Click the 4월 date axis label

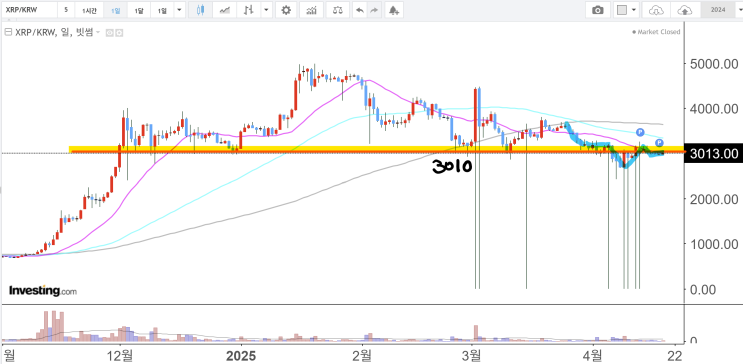[x=591, y=355]
